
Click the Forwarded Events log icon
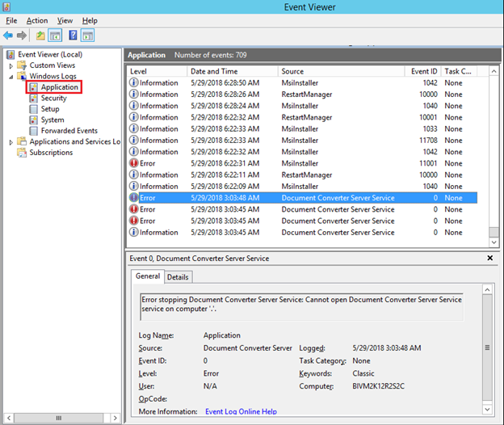pyautogui.click(x=33, y=131)
